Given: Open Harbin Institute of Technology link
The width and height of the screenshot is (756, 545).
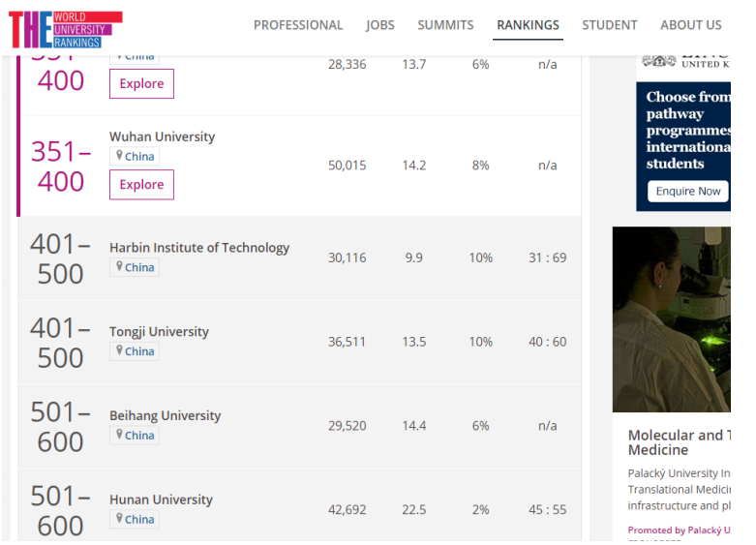Looking at the screenshot, I should pos(199,248).
